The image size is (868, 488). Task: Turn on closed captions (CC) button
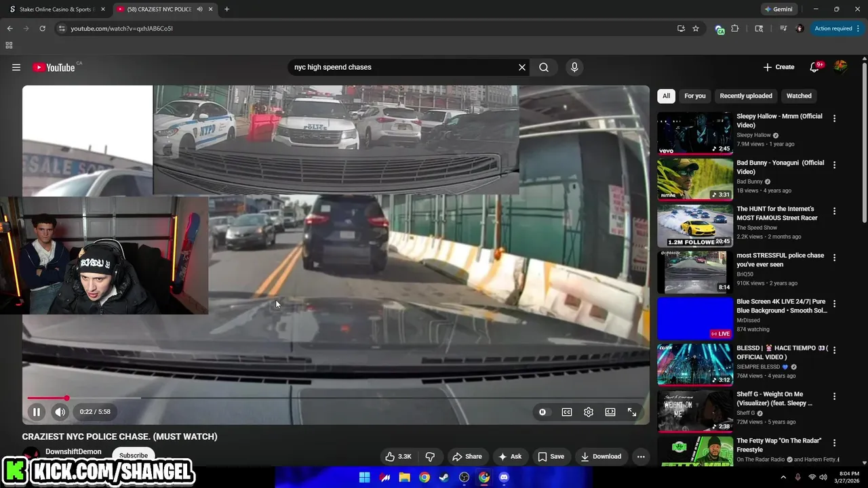pos(567,411)
